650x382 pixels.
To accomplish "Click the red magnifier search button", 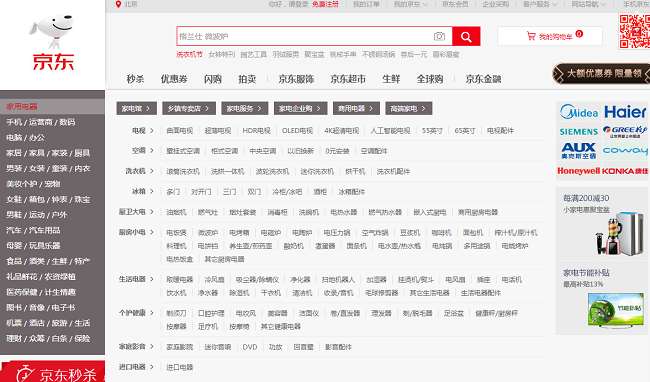I will point(466,36).
